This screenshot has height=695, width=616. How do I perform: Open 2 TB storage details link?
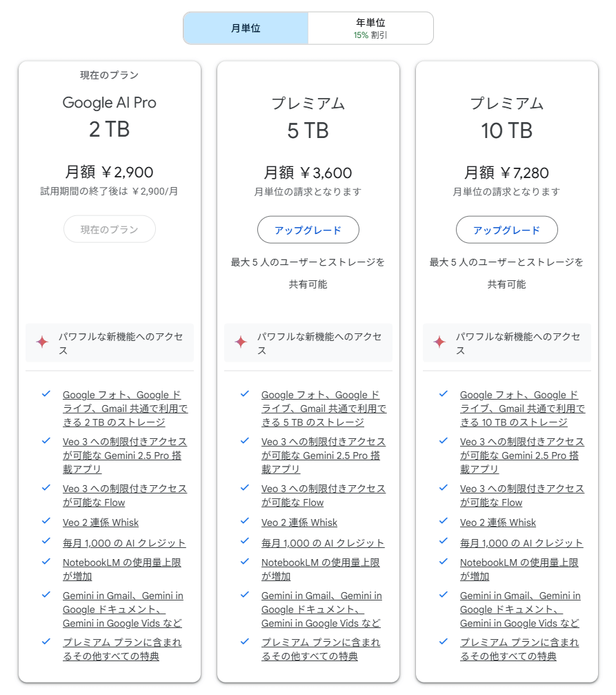125,408
